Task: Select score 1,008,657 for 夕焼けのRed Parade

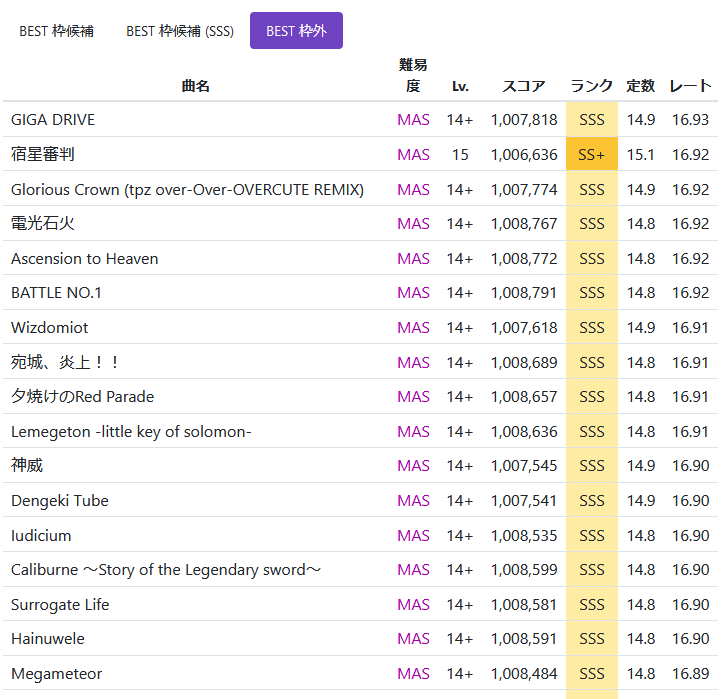Action: point(524,397)
